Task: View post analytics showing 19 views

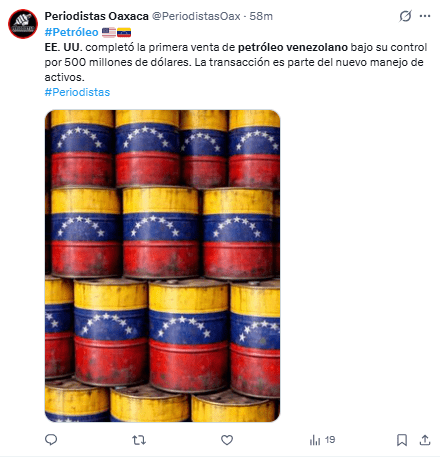Action: pos(322,440)
